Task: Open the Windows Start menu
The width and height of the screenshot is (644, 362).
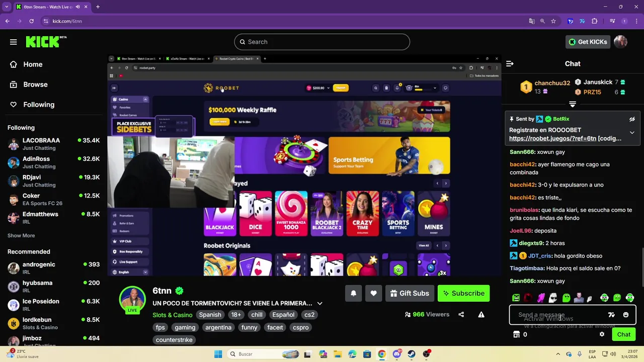Action: [218, 354]
